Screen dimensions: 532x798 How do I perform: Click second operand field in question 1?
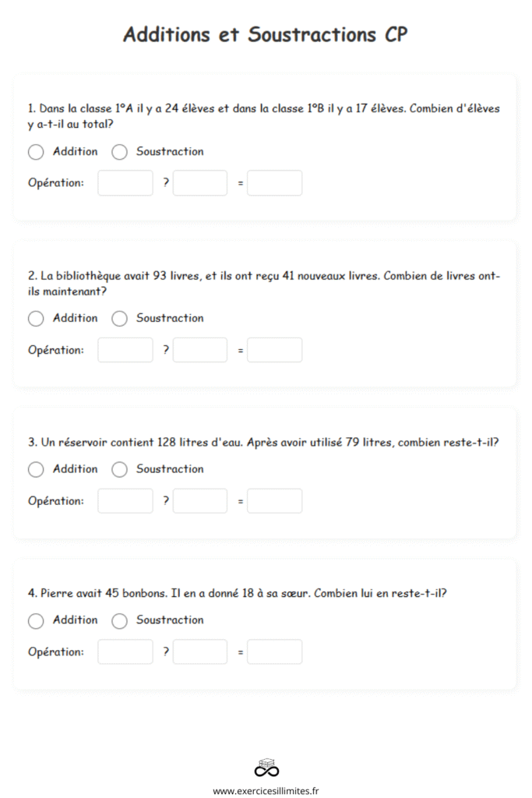[200, 183]
